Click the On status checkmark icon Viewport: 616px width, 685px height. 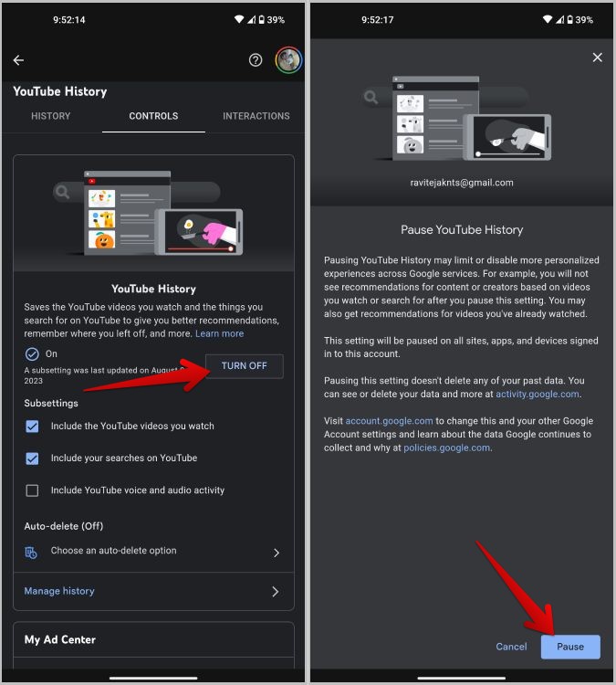(32, 353)
